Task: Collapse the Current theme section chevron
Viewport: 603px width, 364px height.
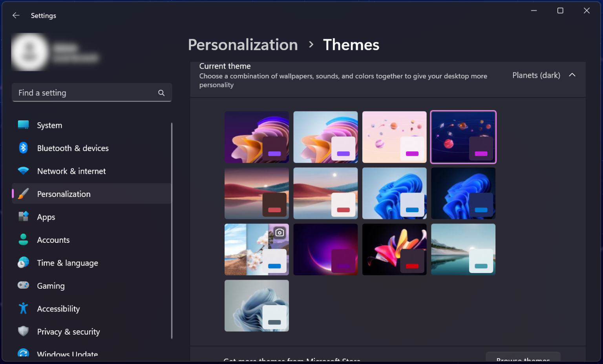Action: click(572, 75)
